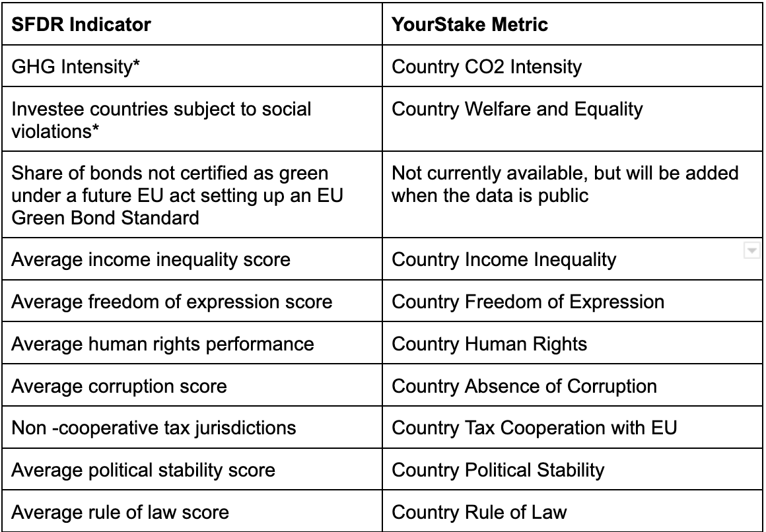Select Country Tax Cooperation with EU cell
This screenshot has height=532, width=766.
click(x=572, y=427)
